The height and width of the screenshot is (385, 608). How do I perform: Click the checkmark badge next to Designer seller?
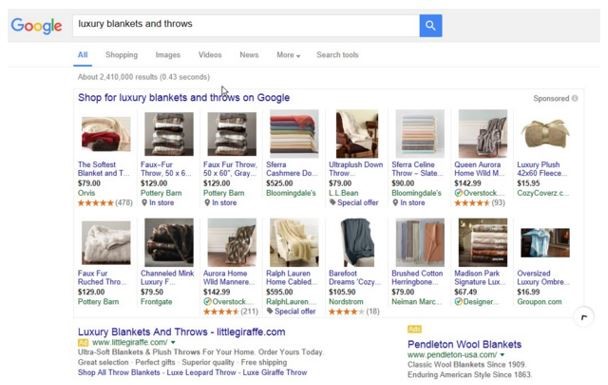(x=458, y=302)
